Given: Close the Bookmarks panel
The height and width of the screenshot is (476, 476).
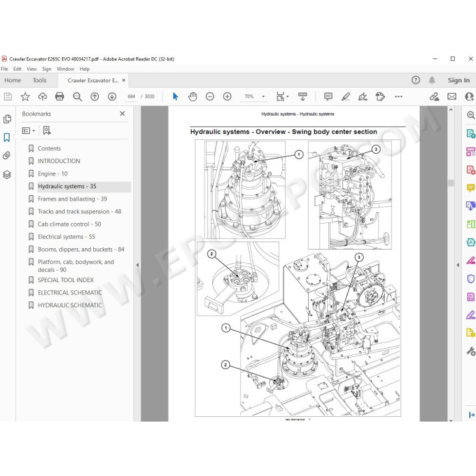Looking at the screenshot, I should point(122,114).
